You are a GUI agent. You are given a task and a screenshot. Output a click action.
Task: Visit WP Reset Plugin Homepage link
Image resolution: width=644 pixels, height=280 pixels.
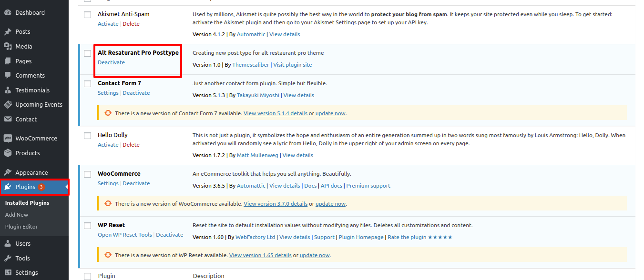coord(361,237)
